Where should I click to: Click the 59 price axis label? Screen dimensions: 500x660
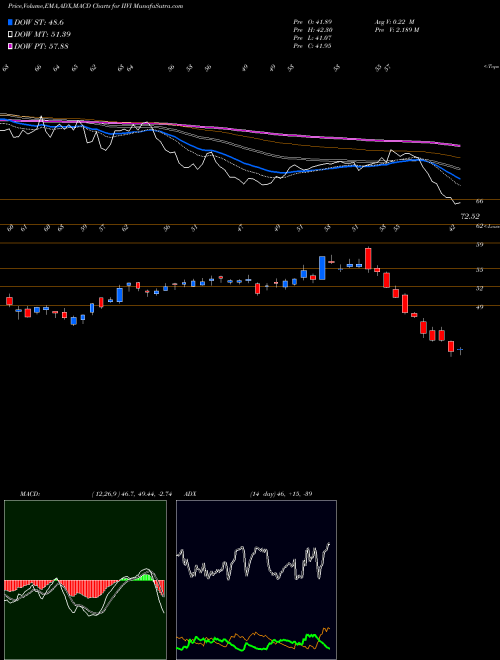point(479,245)
